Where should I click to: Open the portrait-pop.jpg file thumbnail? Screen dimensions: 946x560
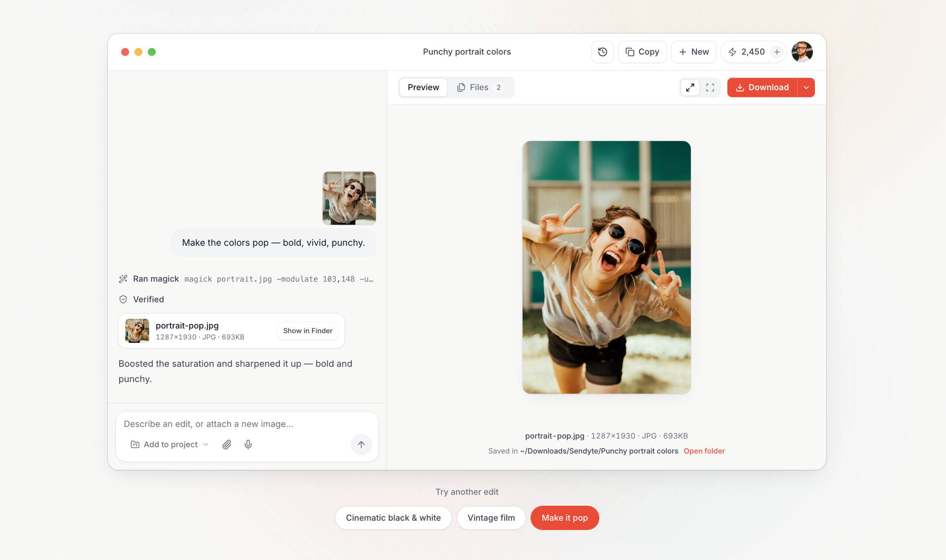(137, 330)
